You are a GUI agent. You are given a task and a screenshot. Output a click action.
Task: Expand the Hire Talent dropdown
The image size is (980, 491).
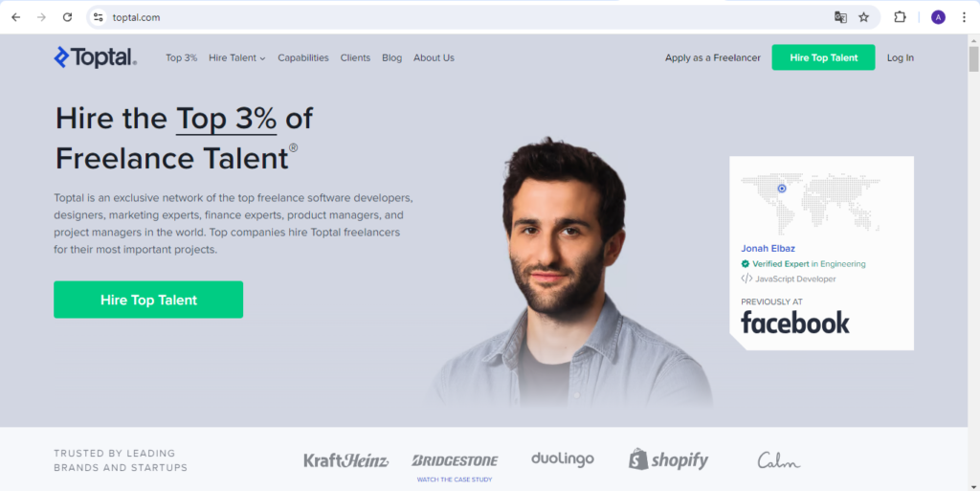237,57
